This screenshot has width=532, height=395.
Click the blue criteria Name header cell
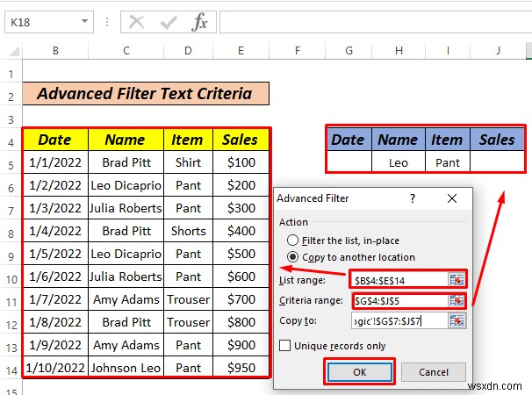click(399, 140)
